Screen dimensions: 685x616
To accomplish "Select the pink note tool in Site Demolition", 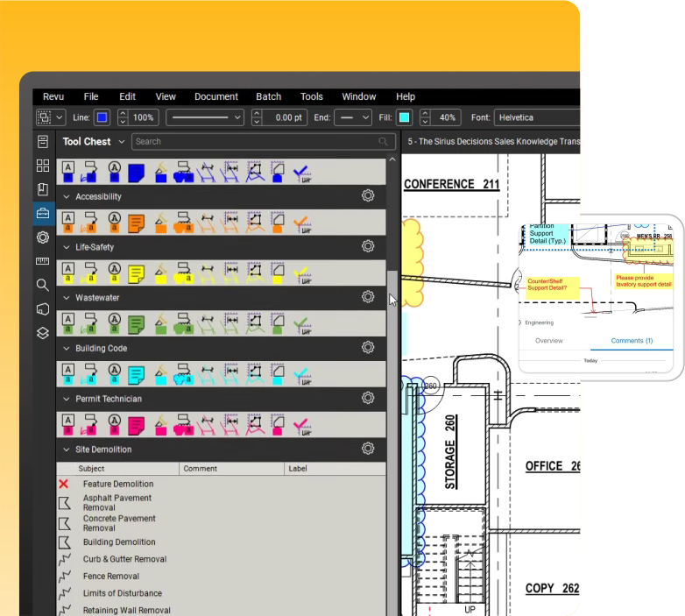I will pyautogui.click(x=137, y=426).
